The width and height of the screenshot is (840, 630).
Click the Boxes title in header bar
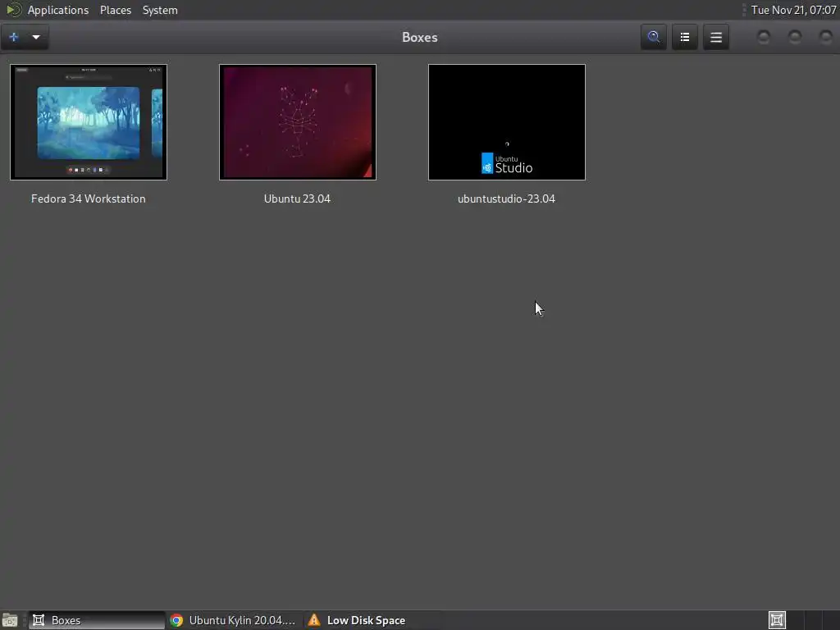coord(420,37)
